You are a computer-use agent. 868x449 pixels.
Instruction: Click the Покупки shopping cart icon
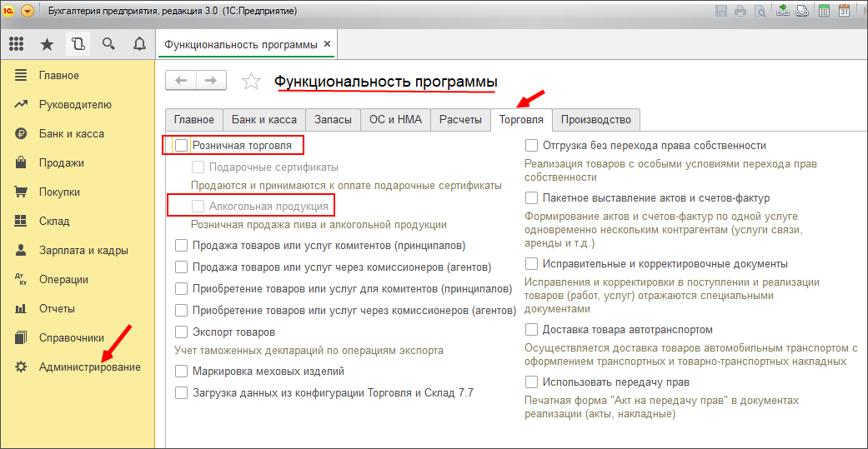(x=21, y=192)
